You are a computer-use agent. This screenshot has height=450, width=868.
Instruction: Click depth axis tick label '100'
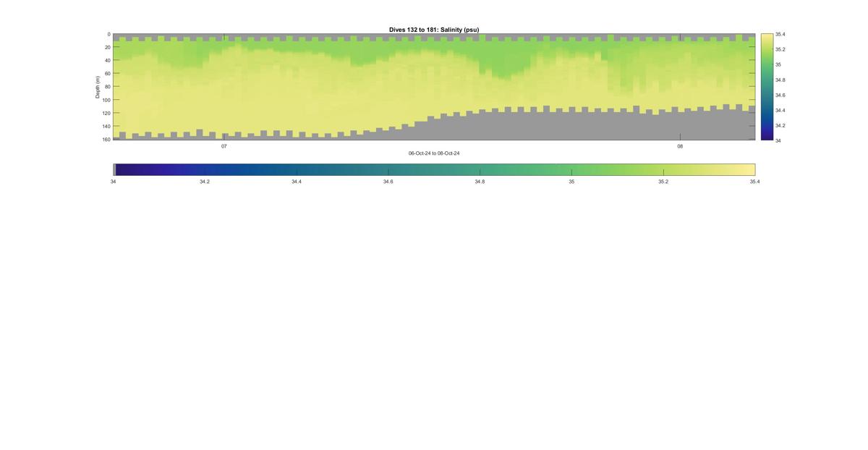(x=106, y=100)
